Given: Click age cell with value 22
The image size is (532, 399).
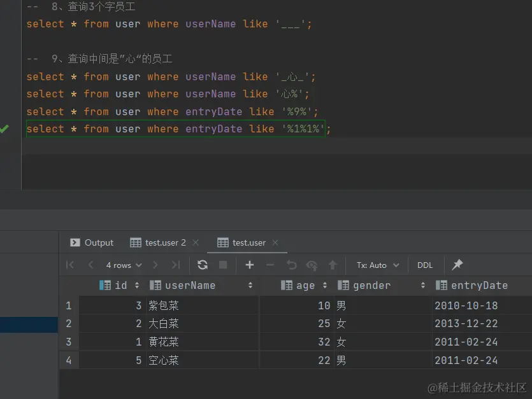Looking at the screenshot, I should (296, 360).
